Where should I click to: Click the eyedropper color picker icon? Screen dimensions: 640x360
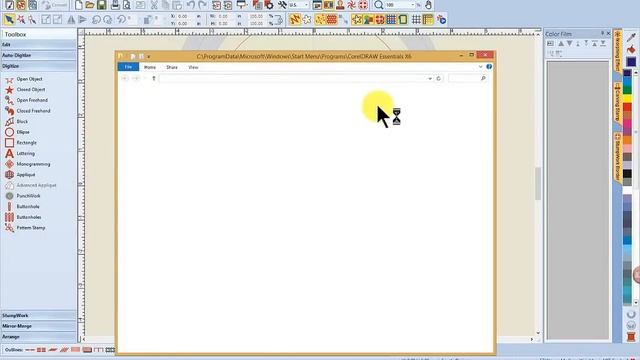pos(631,38)
